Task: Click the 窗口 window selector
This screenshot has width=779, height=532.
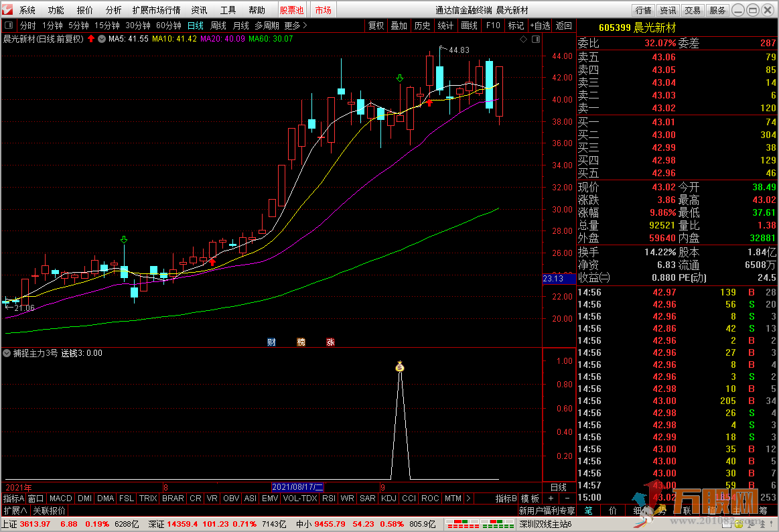Action: point(36,498)
